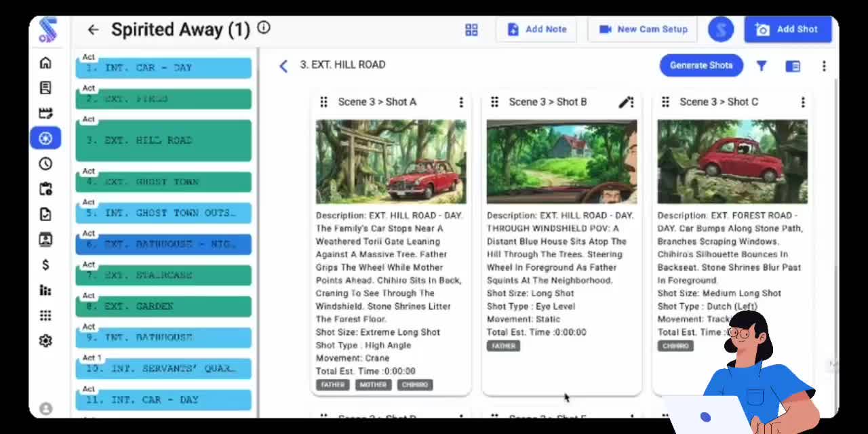Image resolution: width=868 pixels, height=434 pixels.
Task: Select scene 4. EXT. GHOST TOWN
Action: point(163,182)
